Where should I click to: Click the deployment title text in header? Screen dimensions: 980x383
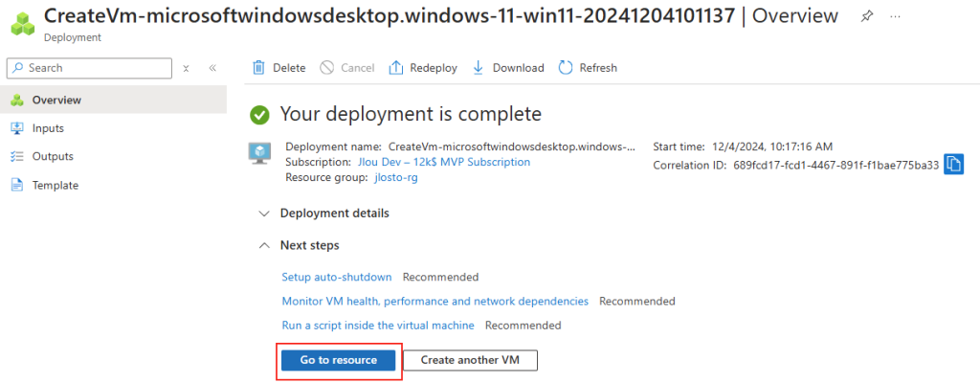click(x=389, y=15)
